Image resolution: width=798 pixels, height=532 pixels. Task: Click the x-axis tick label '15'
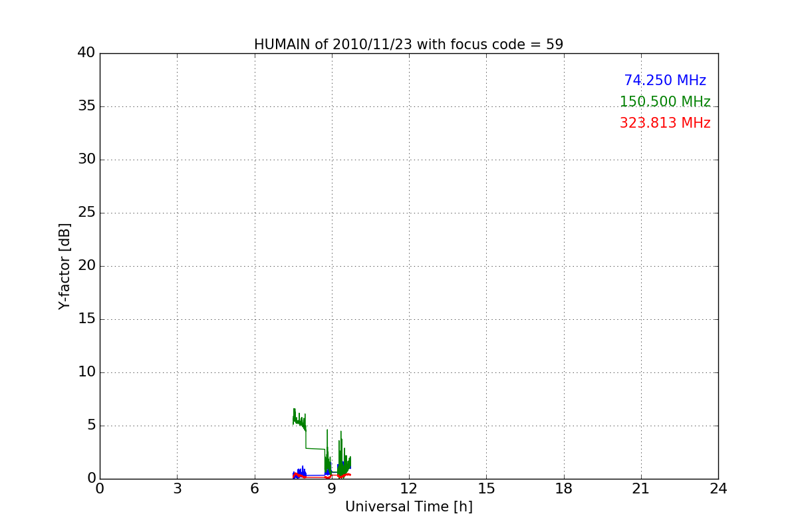click(x=486, y=489)
